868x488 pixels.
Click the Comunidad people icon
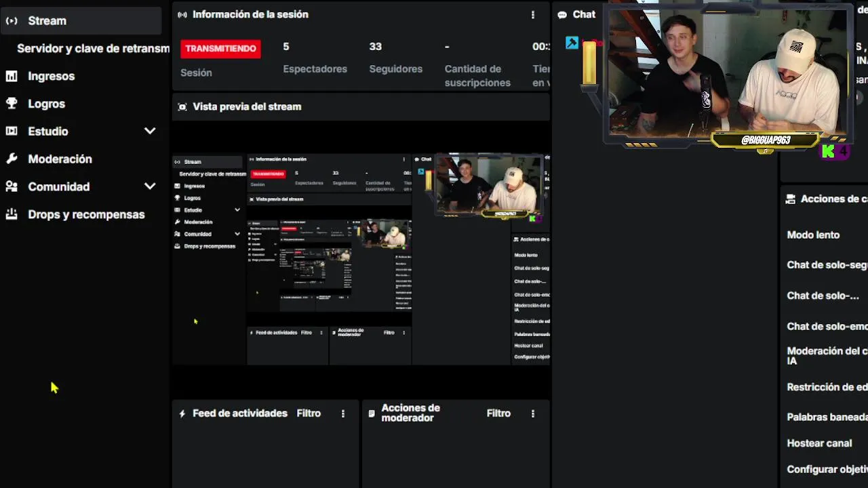tap(12, 186)
